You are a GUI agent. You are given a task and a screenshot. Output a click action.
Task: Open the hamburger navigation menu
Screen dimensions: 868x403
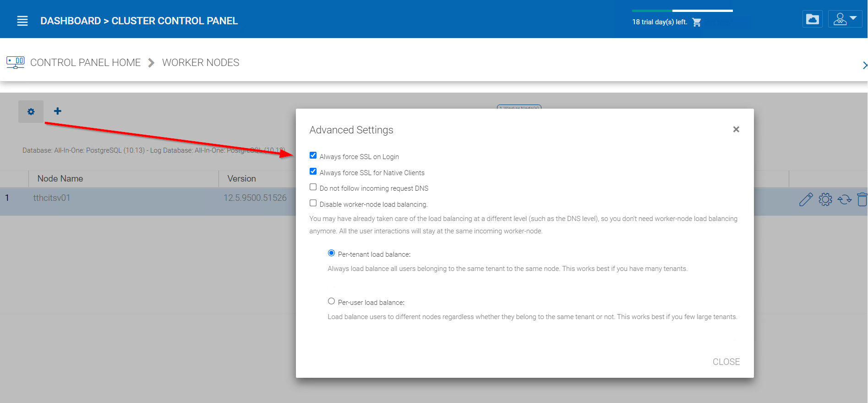(x=22, y=21)
